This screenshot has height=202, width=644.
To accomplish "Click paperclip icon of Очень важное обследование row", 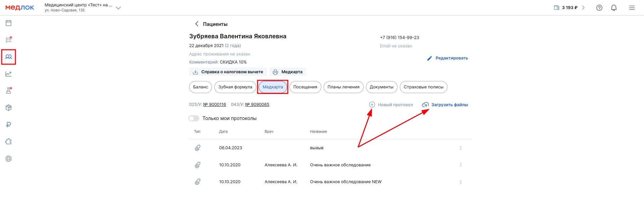I will click(198, 165).
